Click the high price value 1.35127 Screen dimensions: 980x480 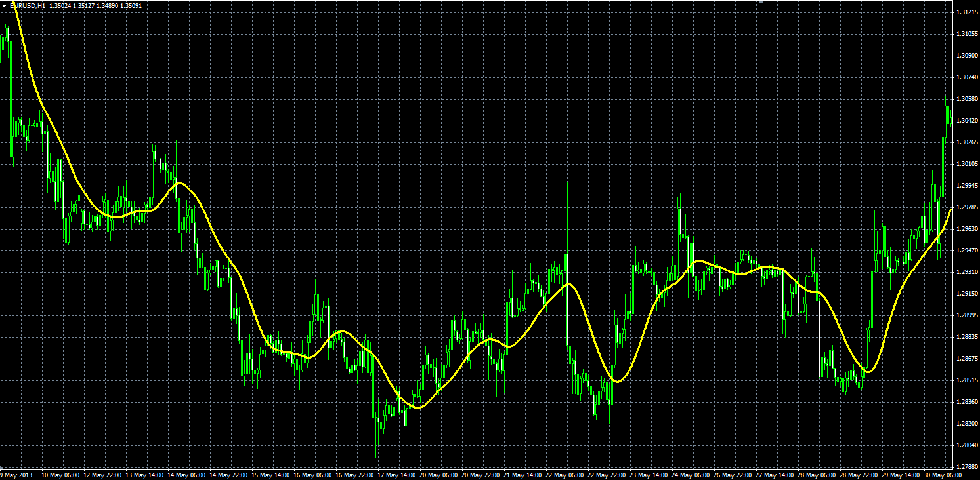(x=85, y=5)
